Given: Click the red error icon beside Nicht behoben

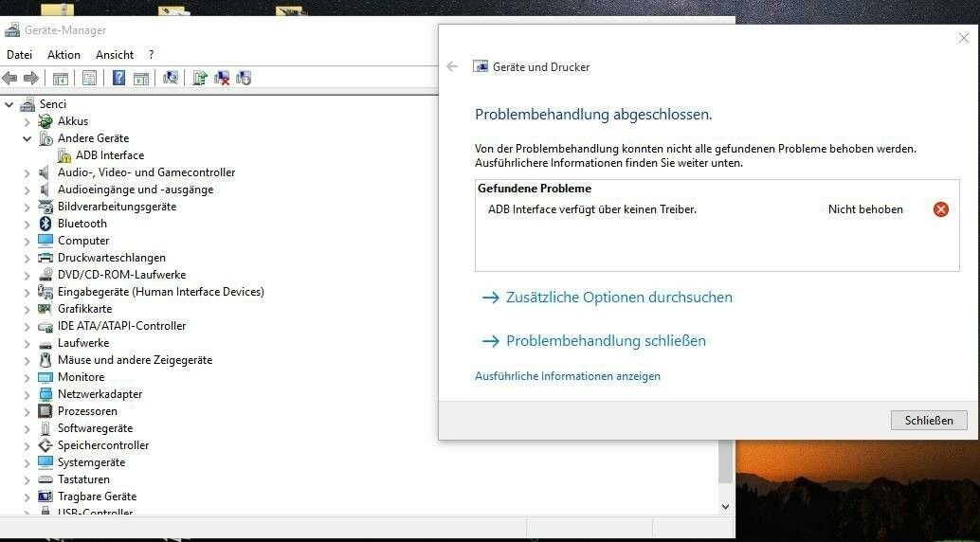Looking at the screenshot, I should pos(940,209).
